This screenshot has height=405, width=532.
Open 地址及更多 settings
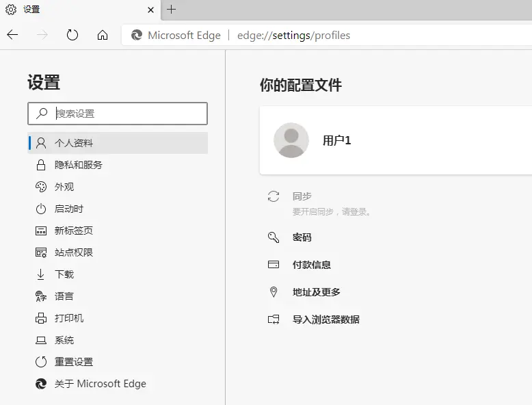(316, 292)
